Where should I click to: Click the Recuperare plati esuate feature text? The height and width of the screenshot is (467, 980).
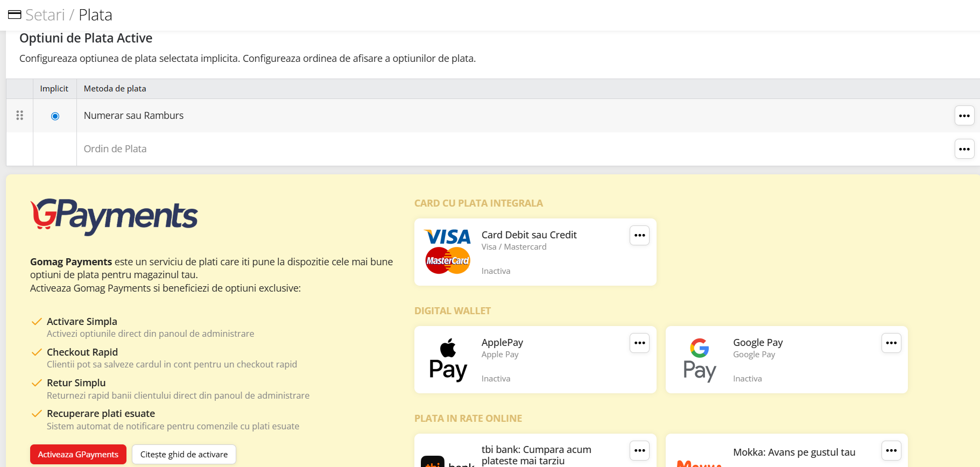coord(101,414)
